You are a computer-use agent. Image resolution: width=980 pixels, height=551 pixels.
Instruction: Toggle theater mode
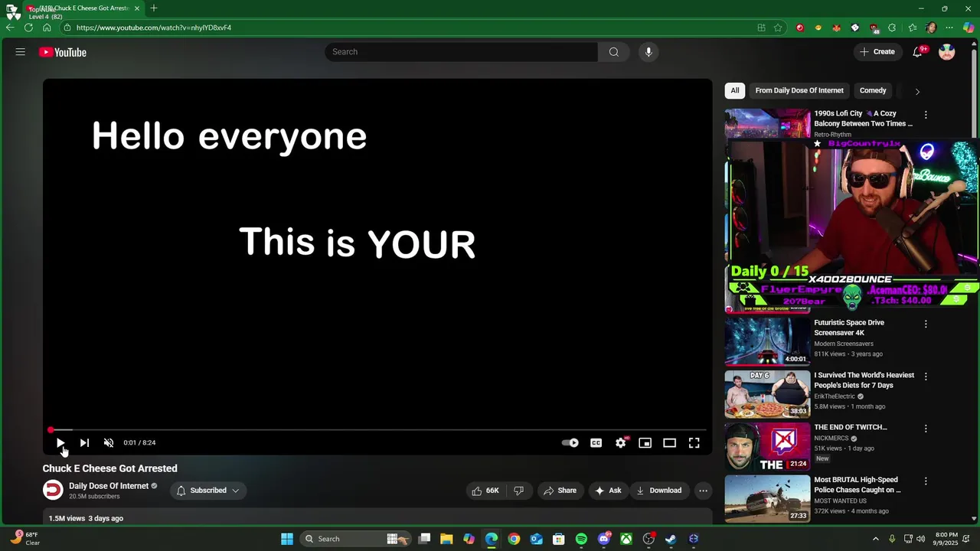click(670, 442)
